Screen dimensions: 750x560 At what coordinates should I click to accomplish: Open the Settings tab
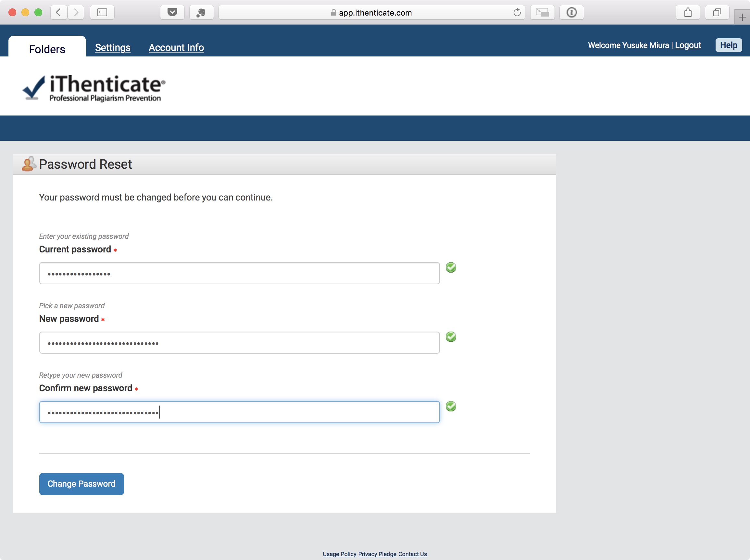tap(113, 47)
